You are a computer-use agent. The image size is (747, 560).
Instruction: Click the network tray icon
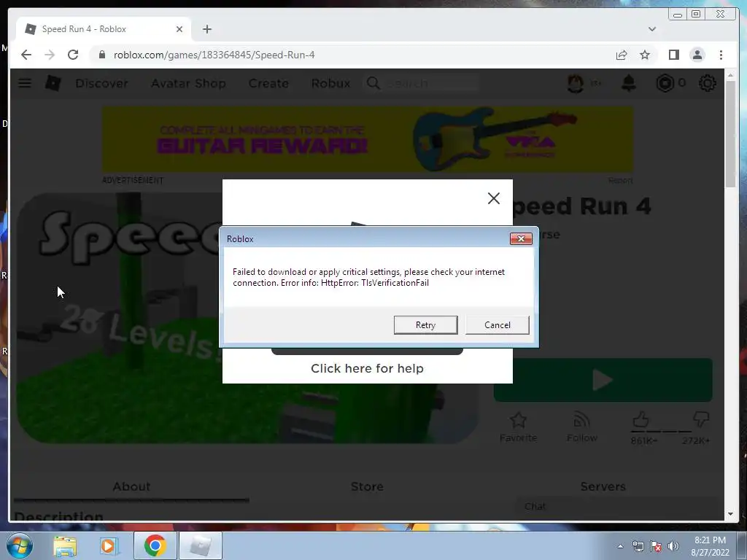tap(638, 546)
